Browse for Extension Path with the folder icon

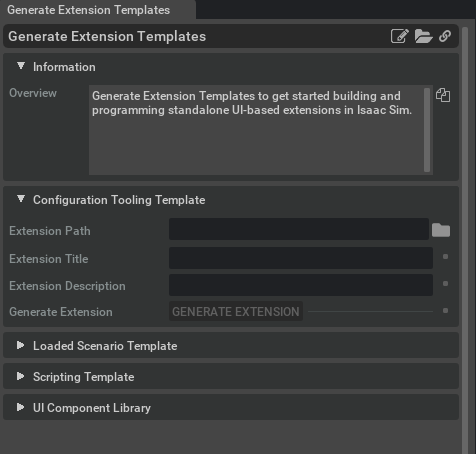[441, 230]
